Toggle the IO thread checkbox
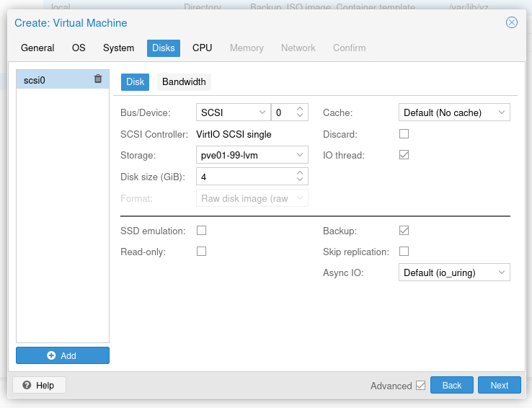 [x=404, y=155]
